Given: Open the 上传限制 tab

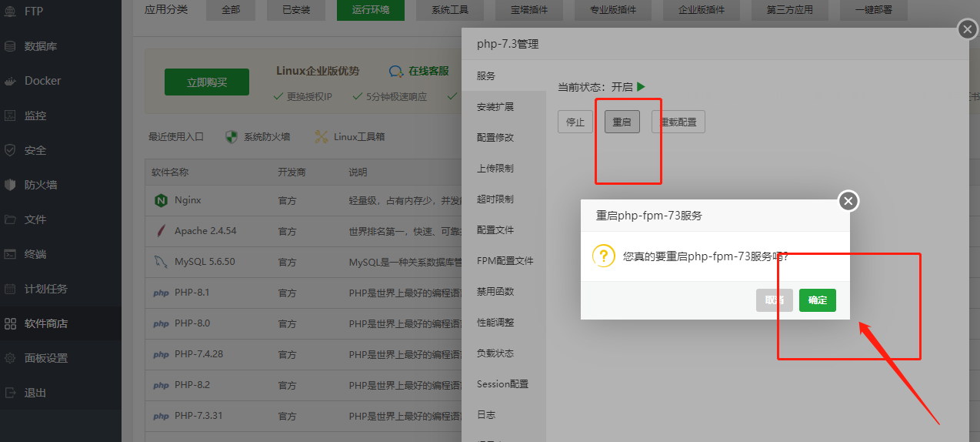Looking at the screenshot, I should pos(504,169).
